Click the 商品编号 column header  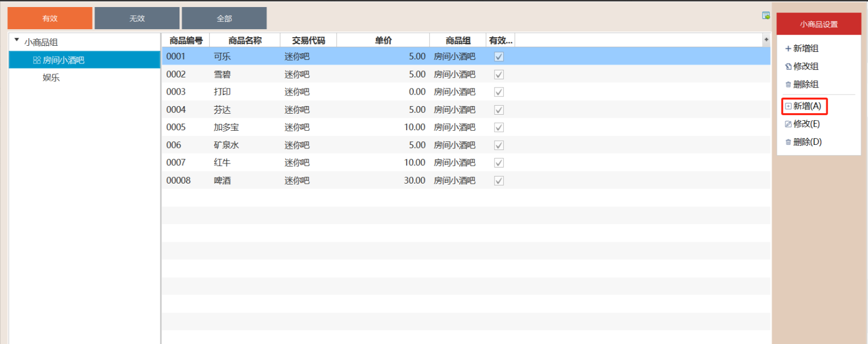pos(185,40)
